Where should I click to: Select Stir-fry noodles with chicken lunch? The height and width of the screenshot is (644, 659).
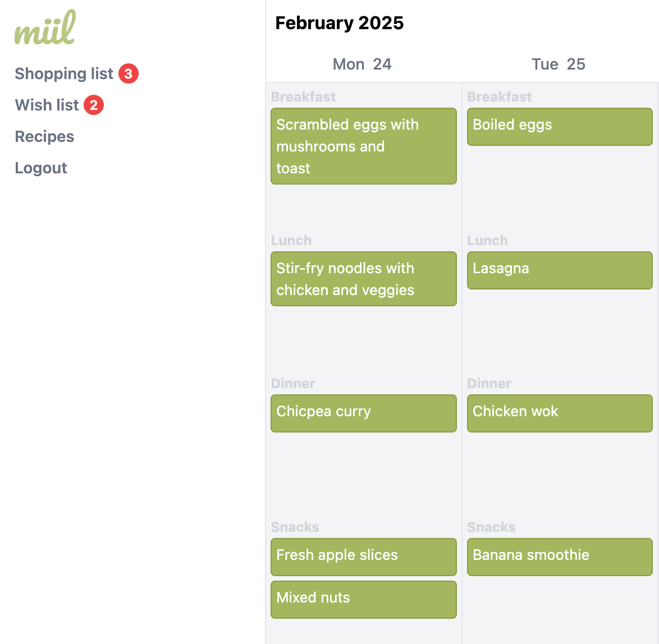(x=363, y=279)
